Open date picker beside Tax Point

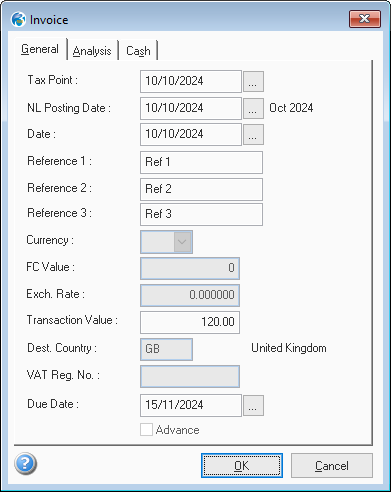(253, 81)
